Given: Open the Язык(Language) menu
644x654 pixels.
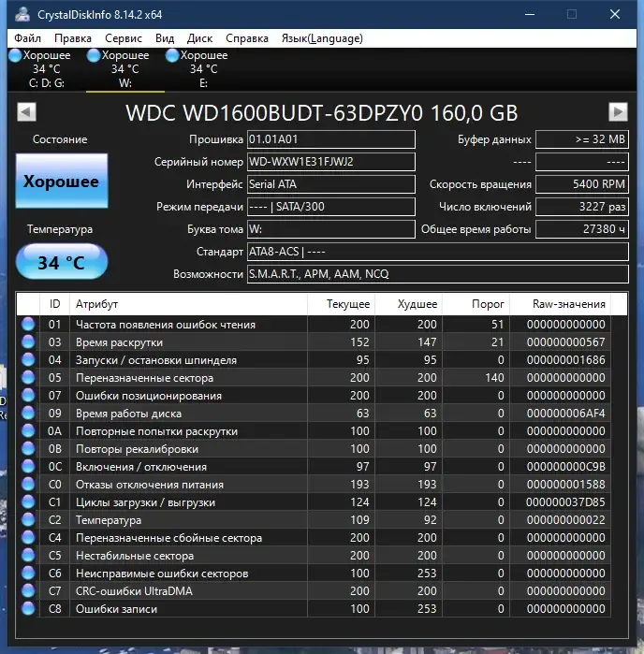Looking at the screenshot, I should [322, 38].
